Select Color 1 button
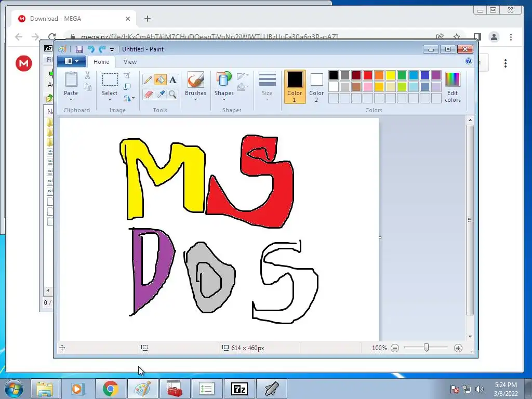The height and width of the screenshot is (399, 532). click(295, 87)
